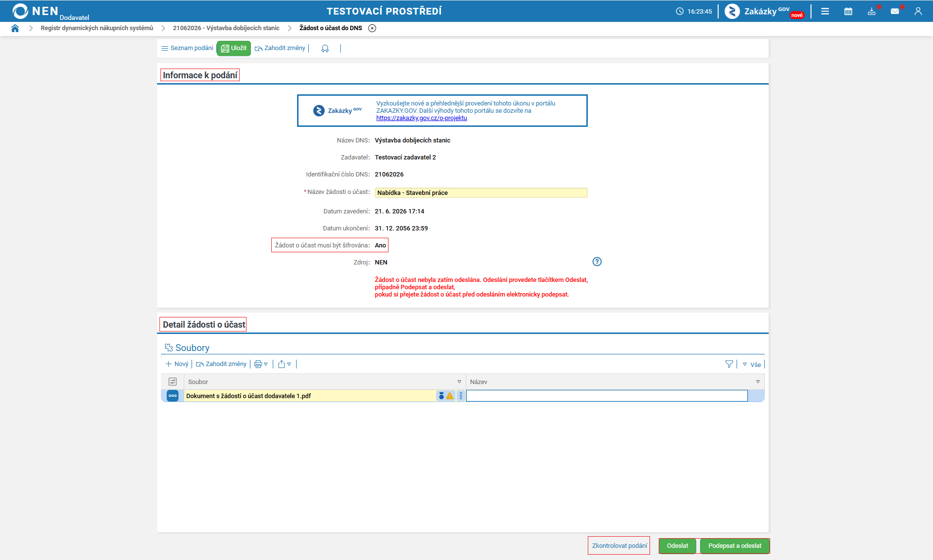Screen dimensions: 933x560
Task: Open the hamburger menu in the header
Action: click(825, 11)
